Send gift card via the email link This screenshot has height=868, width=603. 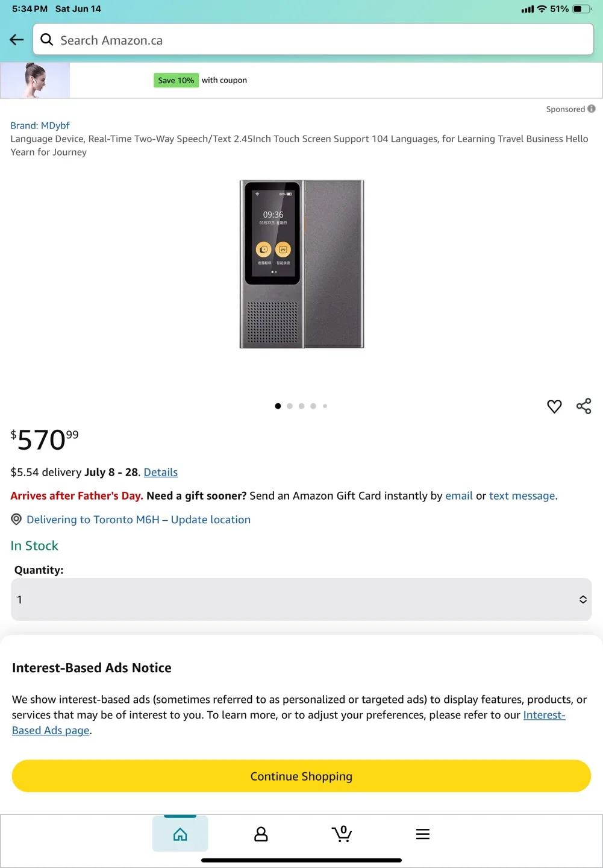pyautogui.click(x=459, y=495)
